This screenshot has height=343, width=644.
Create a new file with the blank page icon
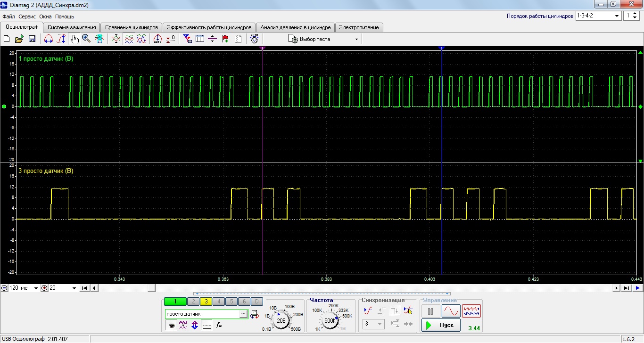coord(7,39)
